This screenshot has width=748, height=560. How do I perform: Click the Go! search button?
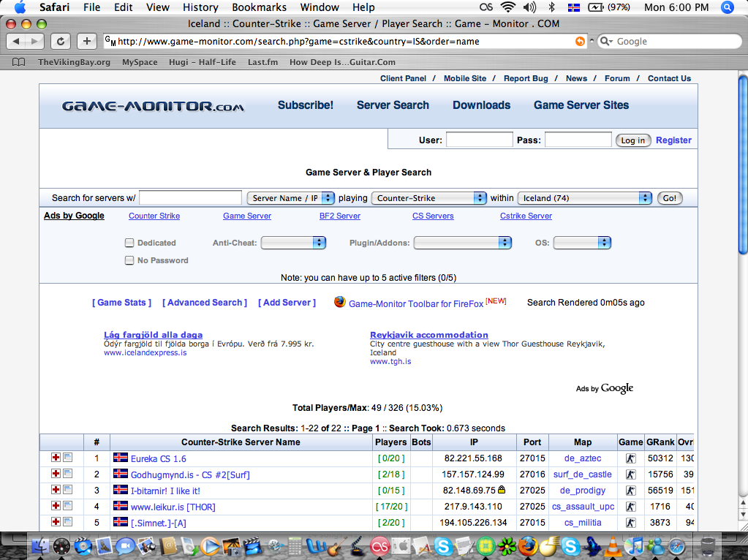pyautogui.click(x=669, y=198)
